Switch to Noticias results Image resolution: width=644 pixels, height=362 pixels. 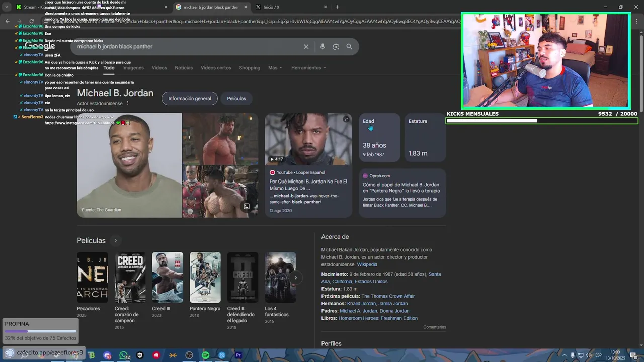(184, 68)
